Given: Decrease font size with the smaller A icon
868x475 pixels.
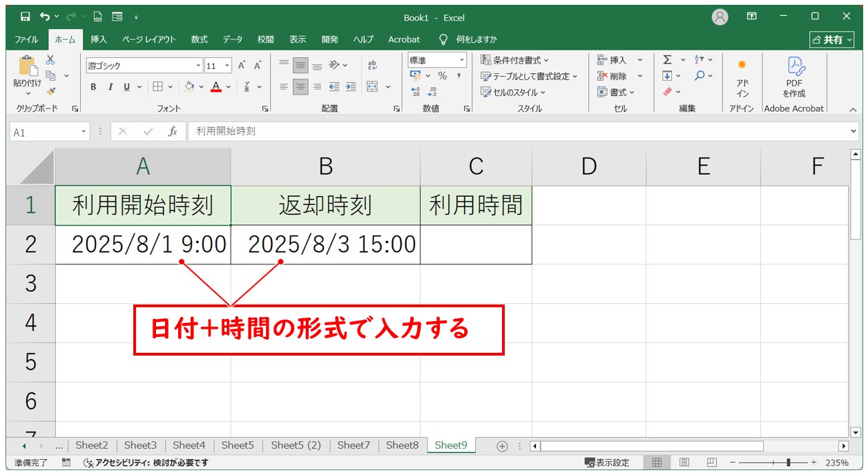Looking at the screenshot, I should point(258,66).
